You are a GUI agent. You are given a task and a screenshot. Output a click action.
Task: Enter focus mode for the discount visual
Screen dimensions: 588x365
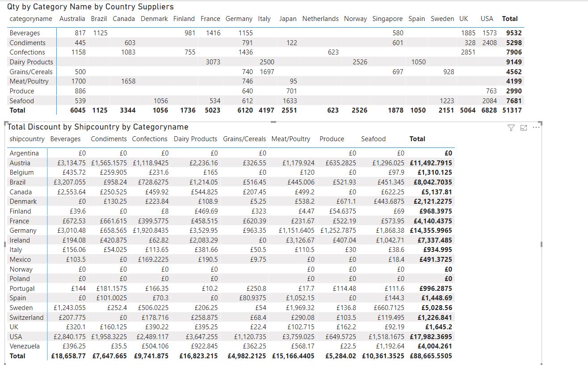pyautogui.click(x=524, y=128)
